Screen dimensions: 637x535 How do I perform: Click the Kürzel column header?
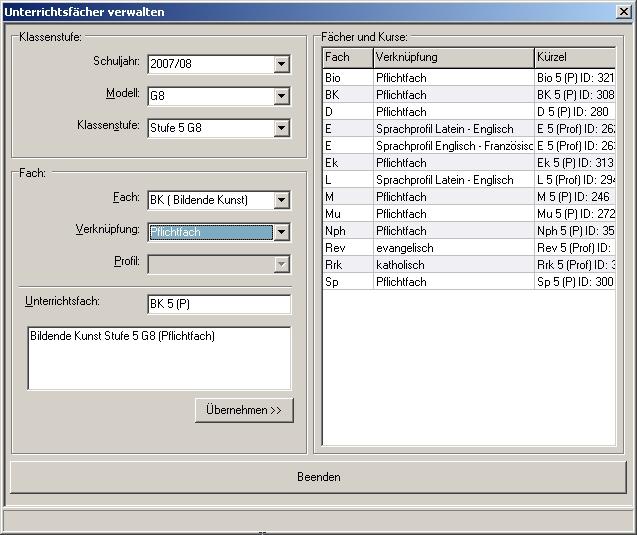[x=572, y=58]
